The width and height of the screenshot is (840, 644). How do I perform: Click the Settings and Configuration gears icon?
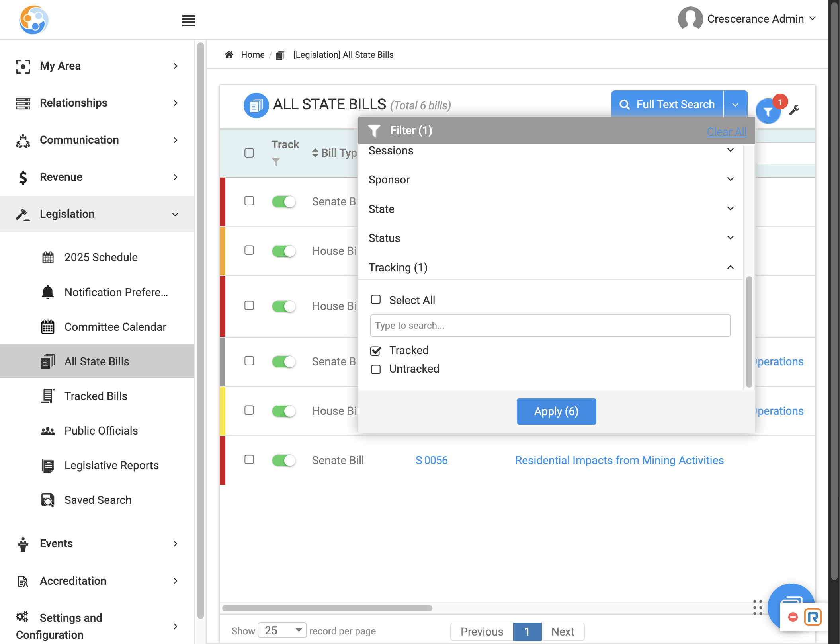(x=22, y=617)
